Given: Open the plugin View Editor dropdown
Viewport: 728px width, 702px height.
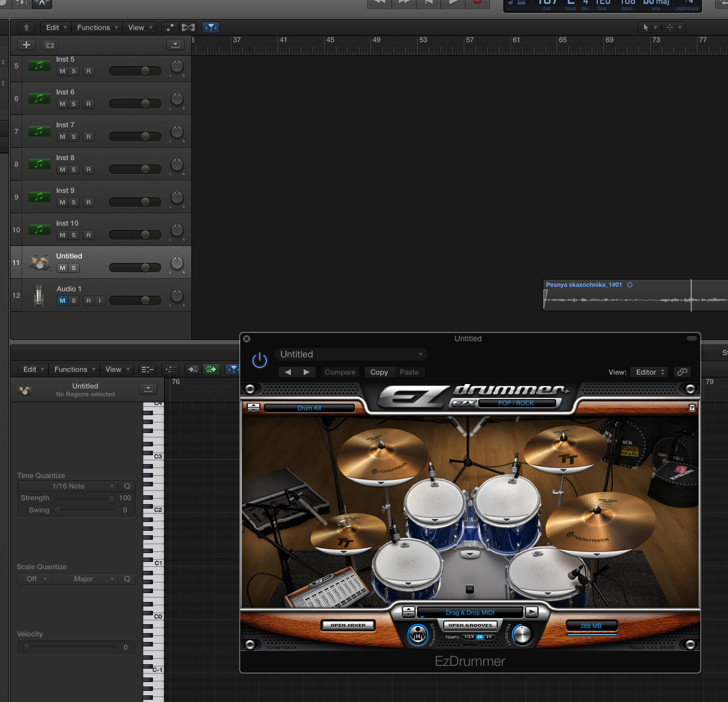Looking at the screenshot, I should 650,372.
